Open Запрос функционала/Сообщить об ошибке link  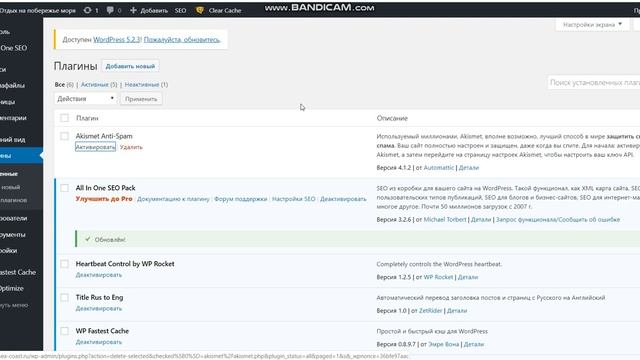click(x=558, y=219)
